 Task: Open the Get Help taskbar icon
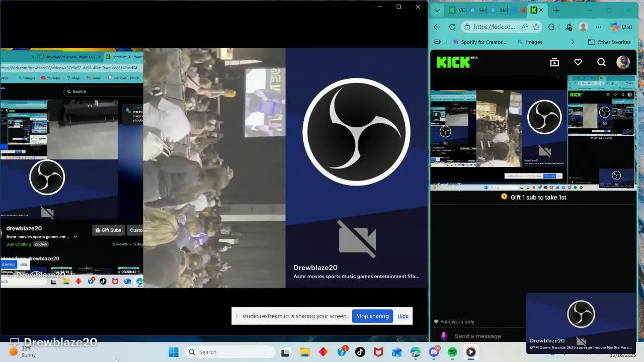[342, 352]
